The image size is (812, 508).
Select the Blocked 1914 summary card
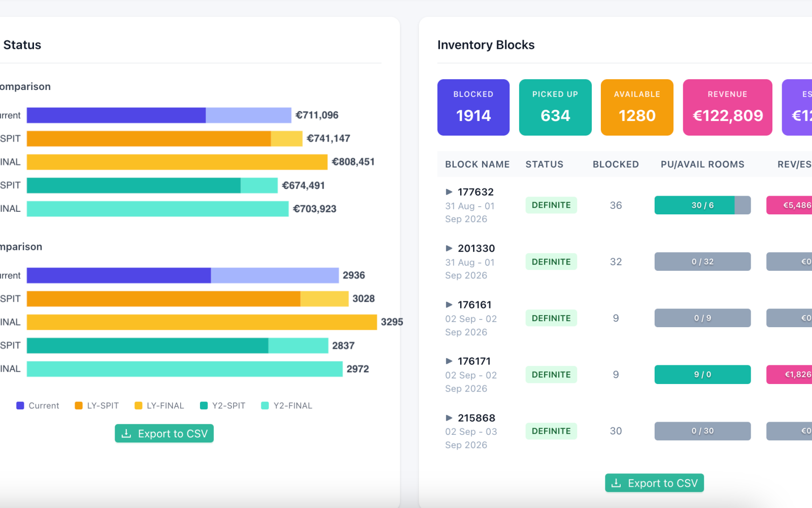(x=473, y=107)
